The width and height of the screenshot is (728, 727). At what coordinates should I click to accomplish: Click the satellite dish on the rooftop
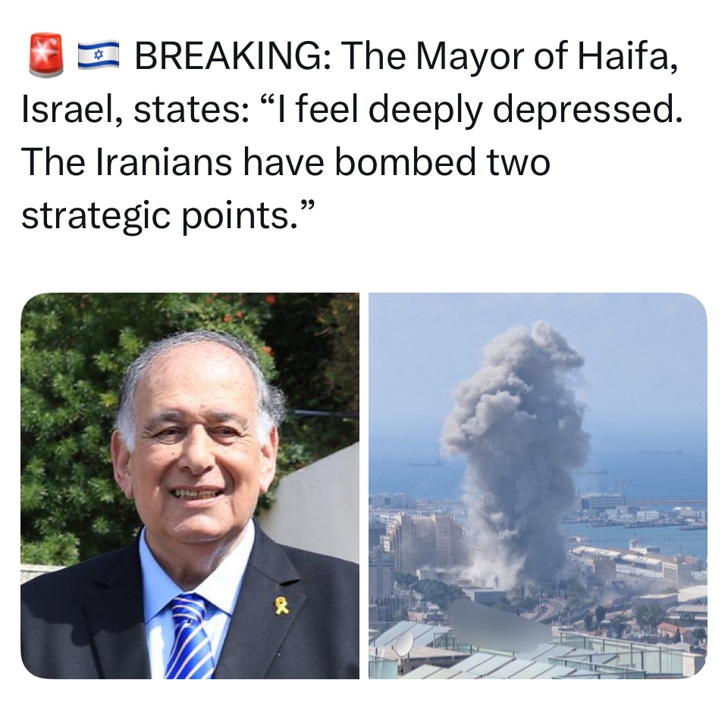point(403,645)
